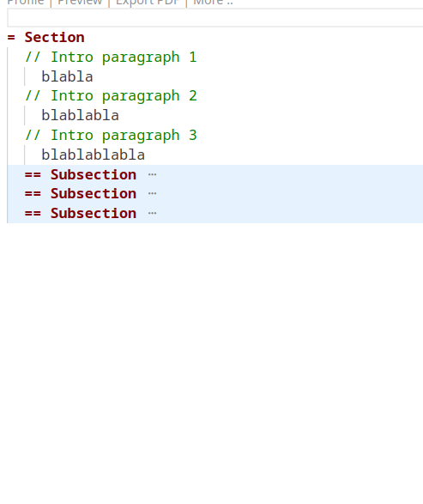Screen dimensions: 423x504
Task: Click the middle folded Subsection heading
Action: click(94, 193)
